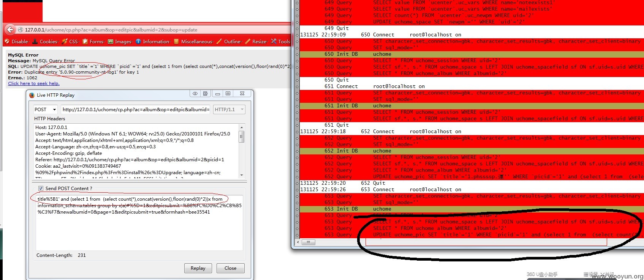Select the Referer header line

[x=130, y=160]
